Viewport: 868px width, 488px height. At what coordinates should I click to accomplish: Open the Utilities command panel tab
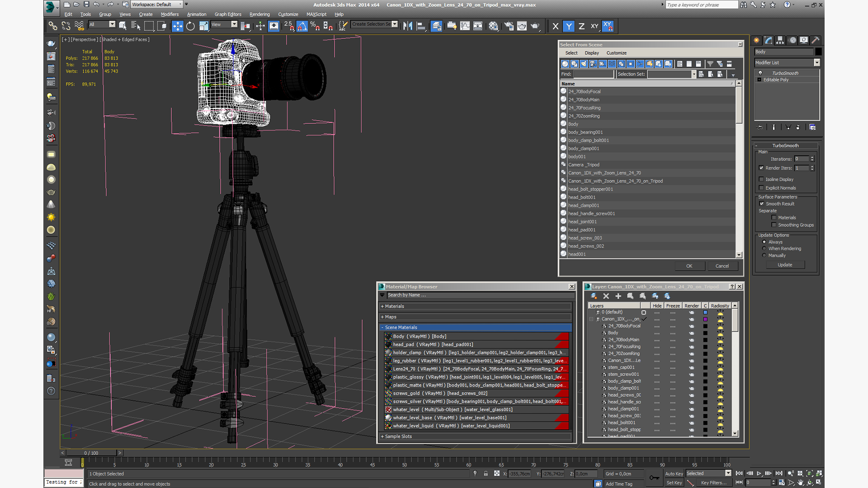[816, 40]
